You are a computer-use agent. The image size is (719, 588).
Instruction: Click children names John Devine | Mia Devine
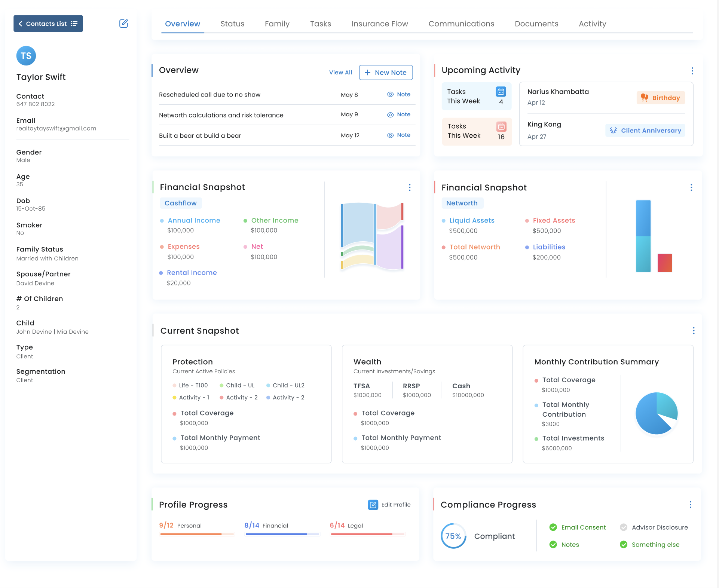pos(52,332)
